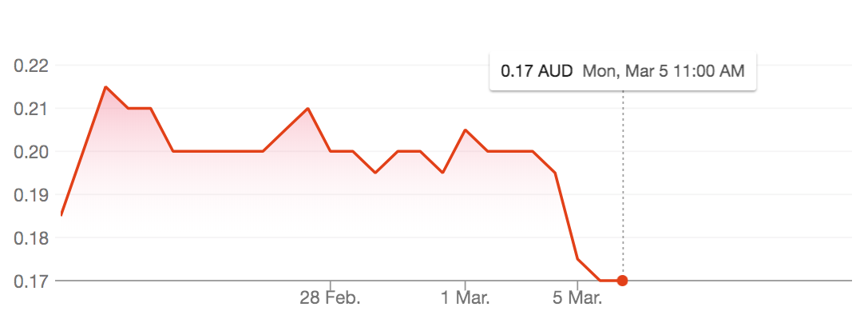Click the 0.19 y-axis label
This screenshot has width=868, height=319.
pos(31,195)
